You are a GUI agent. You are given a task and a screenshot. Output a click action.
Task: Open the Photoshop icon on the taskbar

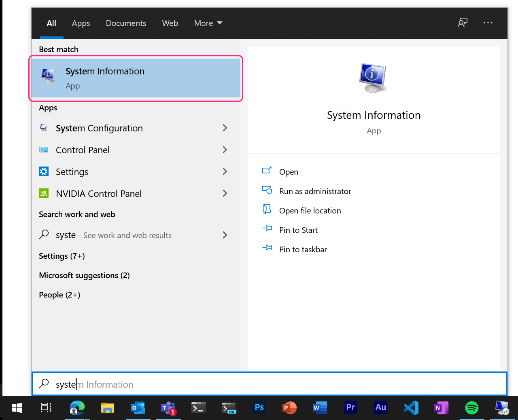click(x=259, y=408)
